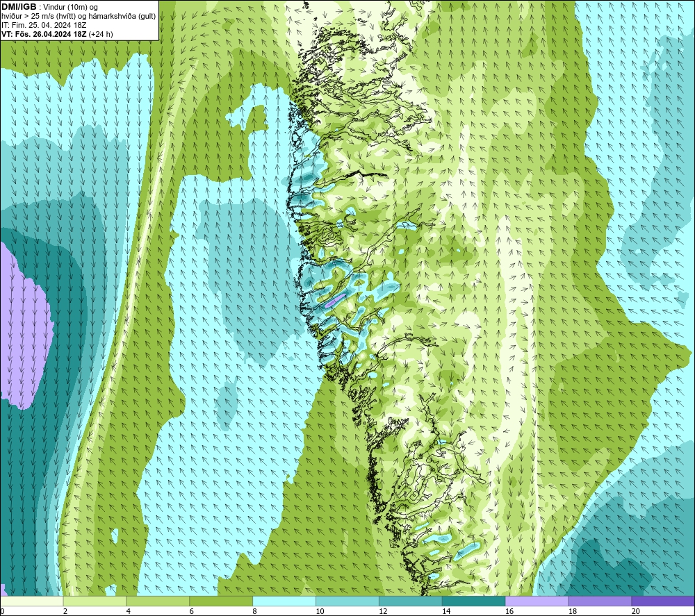Image resolution: width=695 pixels, height=616 pixels.
Task: Click the legend swatch above 20 m/s
Action: (x=662, y=601)
